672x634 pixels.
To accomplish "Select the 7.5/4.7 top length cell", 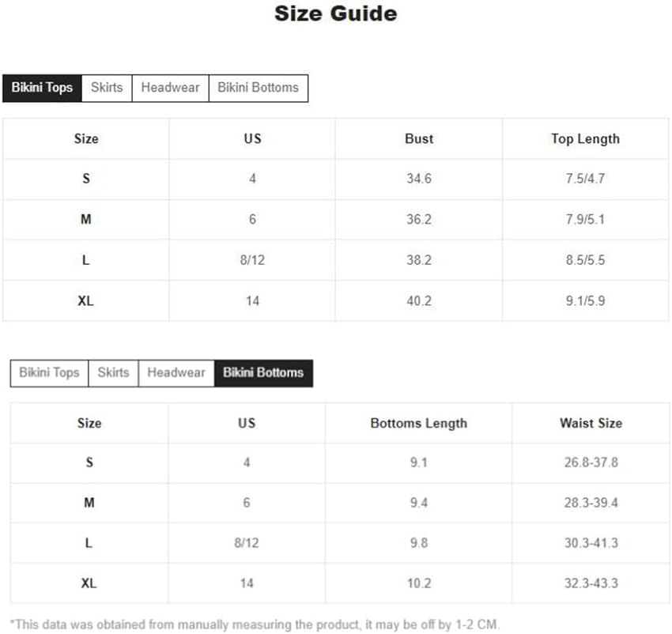I will (585, 179).
